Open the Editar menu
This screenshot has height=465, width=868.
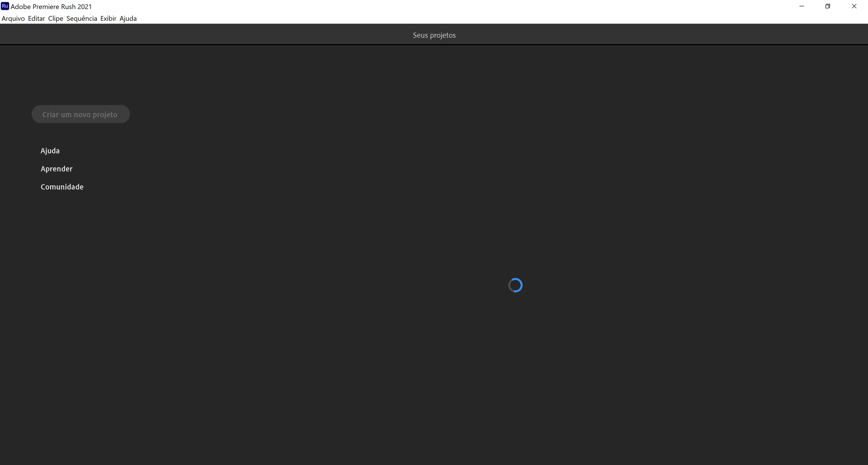[36, 19]
